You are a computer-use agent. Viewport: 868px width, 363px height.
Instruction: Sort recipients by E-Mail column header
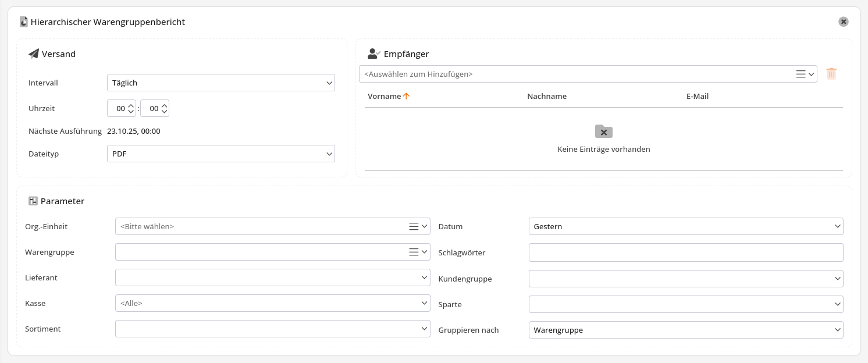click(x=697, y=97)
